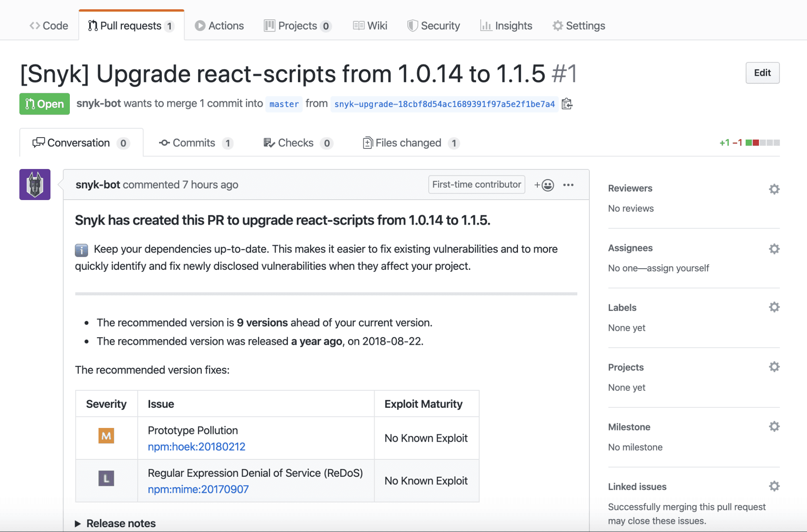Click the '7 hours ago' timestamp
The width and height of the screenshot is (807, 532).
point(210,185)
